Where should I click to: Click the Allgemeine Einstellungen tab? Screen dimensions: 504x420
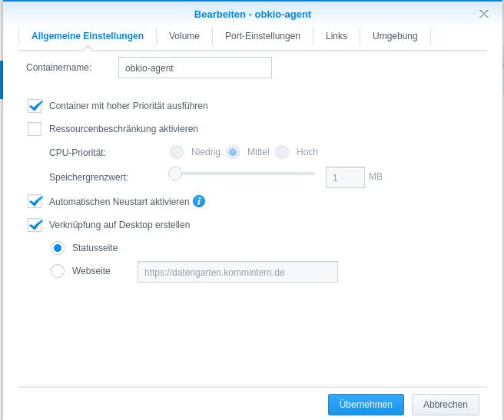88,36
